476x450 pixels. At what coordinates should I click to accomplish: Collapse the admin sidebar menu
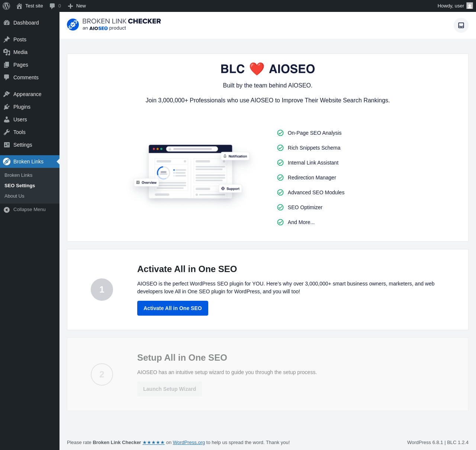[30, 210]
